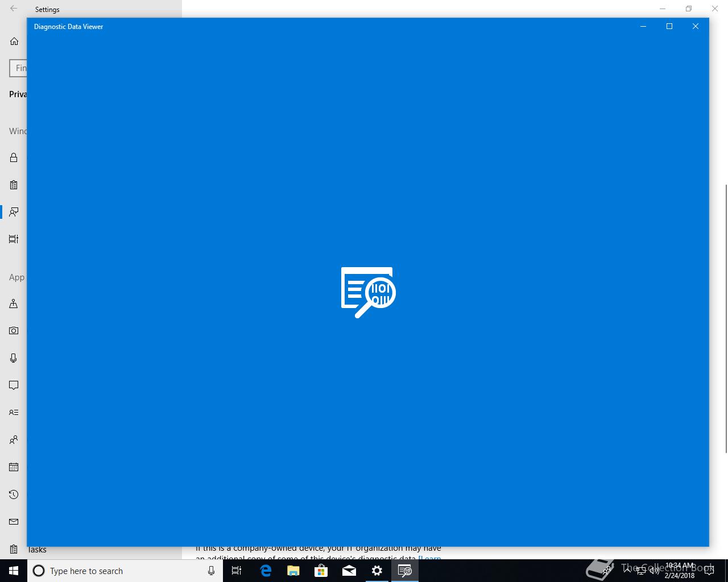Minimize the Settings window behind
This screenshot has height=582, width=728.
pos(663,9)
